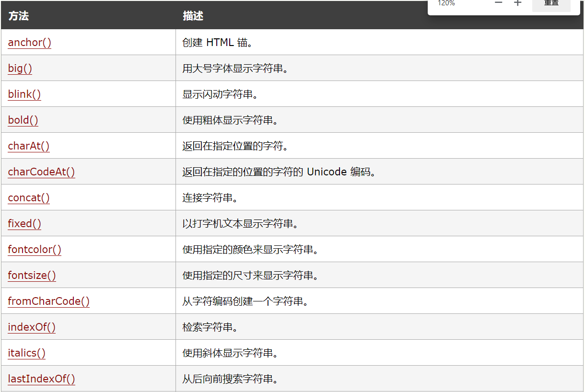Open the anchor() method link
585x392 pixels.
pyautogui.click(x=30, y=43)
